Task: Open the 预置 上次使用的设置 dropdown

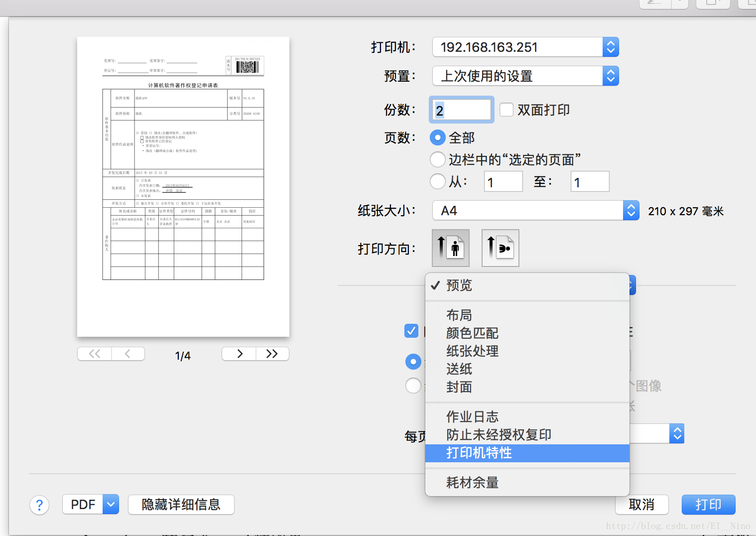Action: pyautogui.click(x=525, y=76)
